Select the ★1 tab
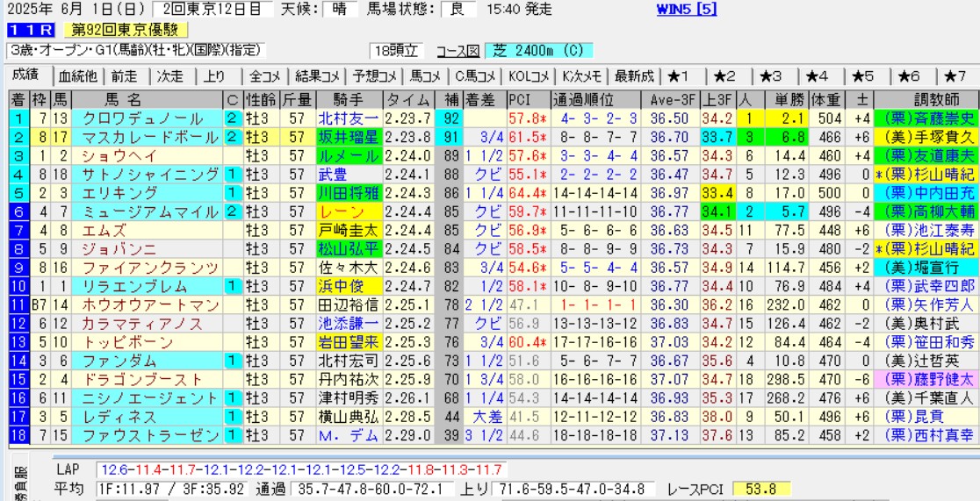 [679, 75]
